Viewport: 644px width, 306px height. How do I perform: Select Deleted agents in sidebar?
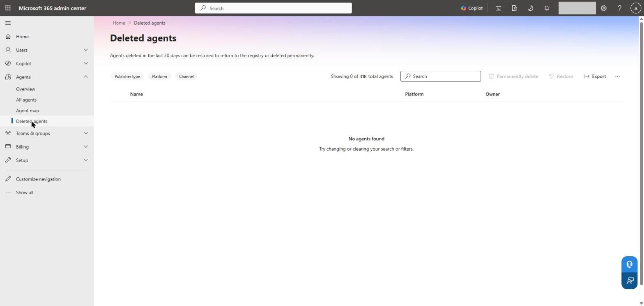pos(32,121)
